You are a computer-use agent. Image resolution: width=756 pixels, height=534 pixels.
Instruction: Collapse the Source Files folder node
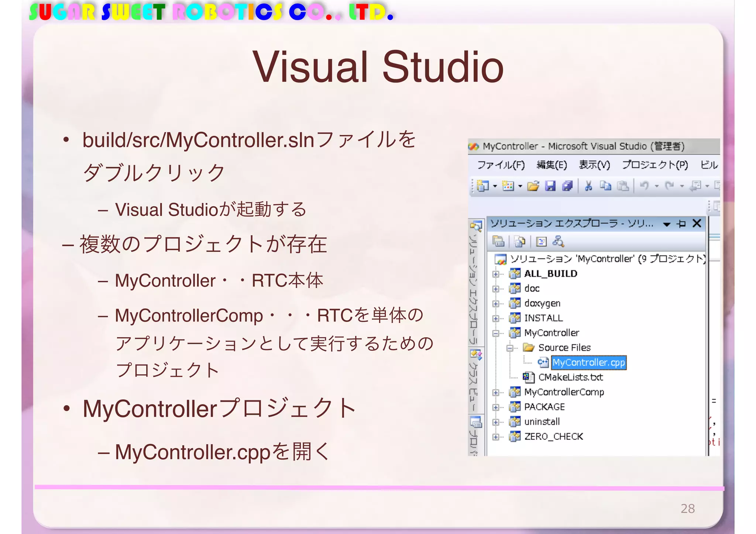(x=510, y=348)
